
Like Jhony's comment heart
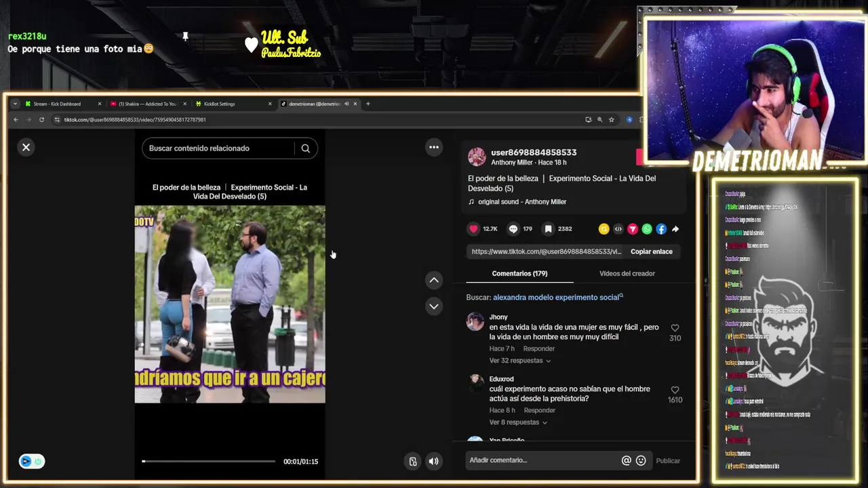tap(675, 328)
